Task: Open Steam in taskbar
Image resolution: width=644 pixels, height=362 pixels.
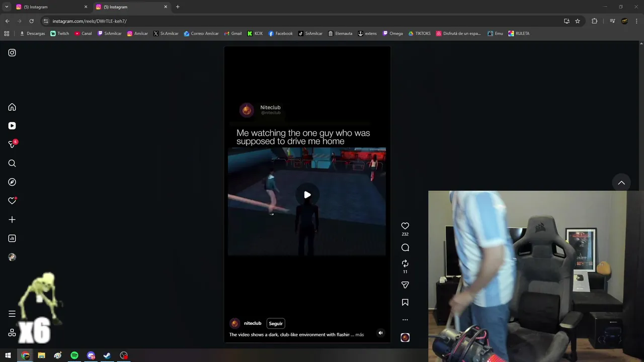Action: pyautogui.click(x=107, y=355)
